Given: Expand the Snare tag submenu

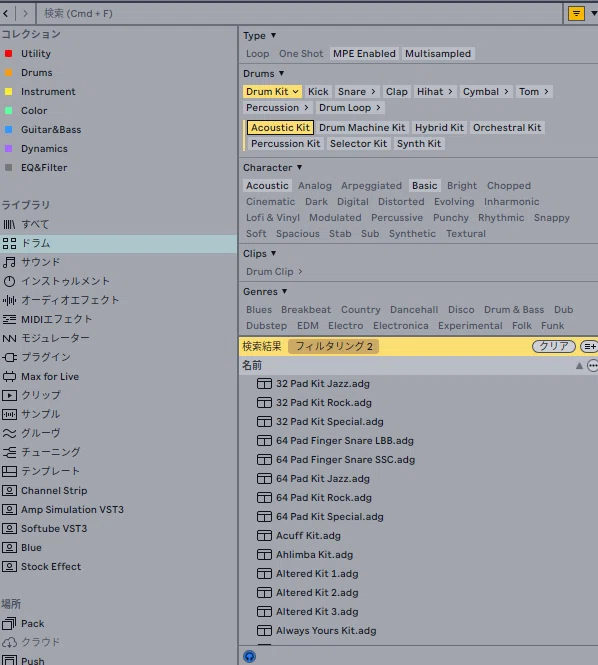Looking at the screenshot, I should click(373, 92).
